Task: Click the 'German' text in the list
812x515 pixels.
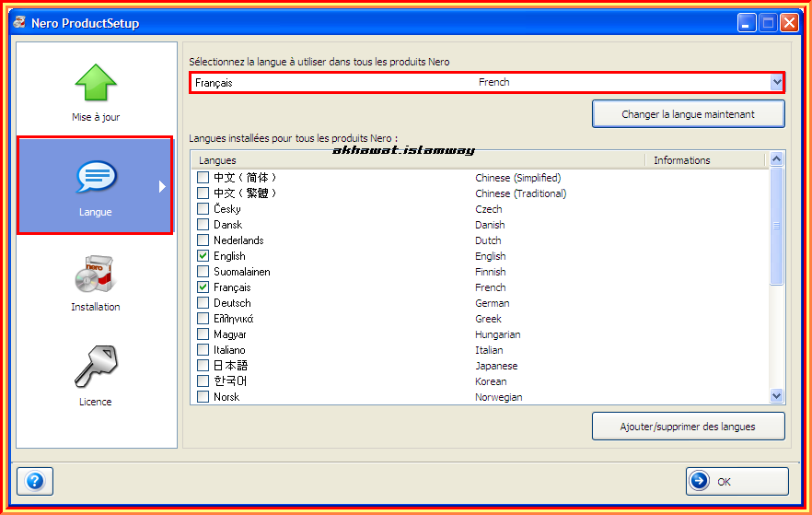Action: coord(492,303)
